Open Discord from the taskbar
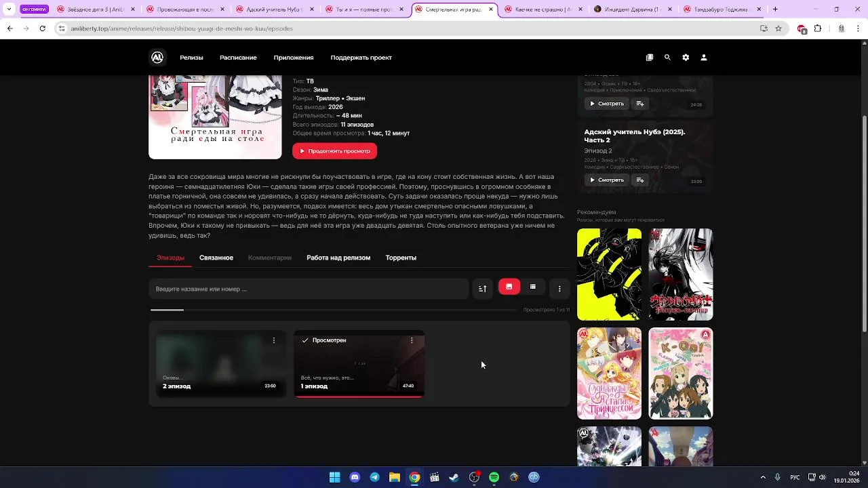Image resolution: width=868 pixels, height=488 pixels. [355, 477]
